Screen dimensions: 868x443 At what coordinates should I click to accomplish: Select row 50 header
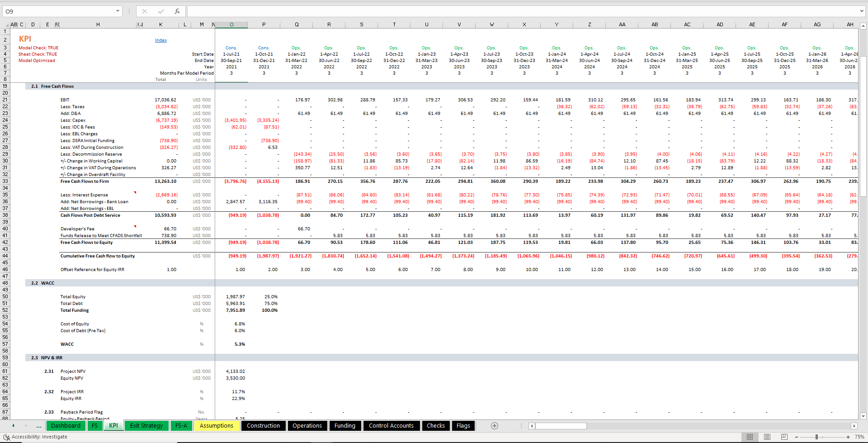pyautogui.click(x=5, y=297)
